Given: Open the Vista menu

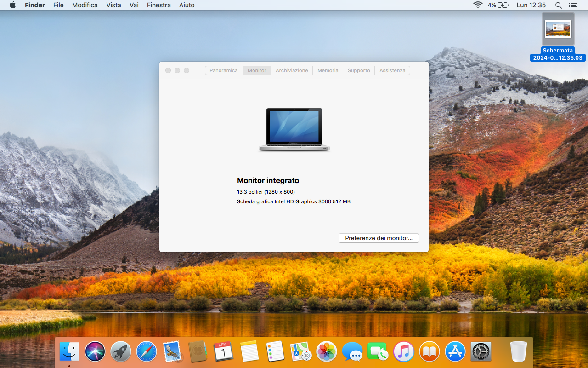Looking at the screenshot, I should click(x=113, y=5).
